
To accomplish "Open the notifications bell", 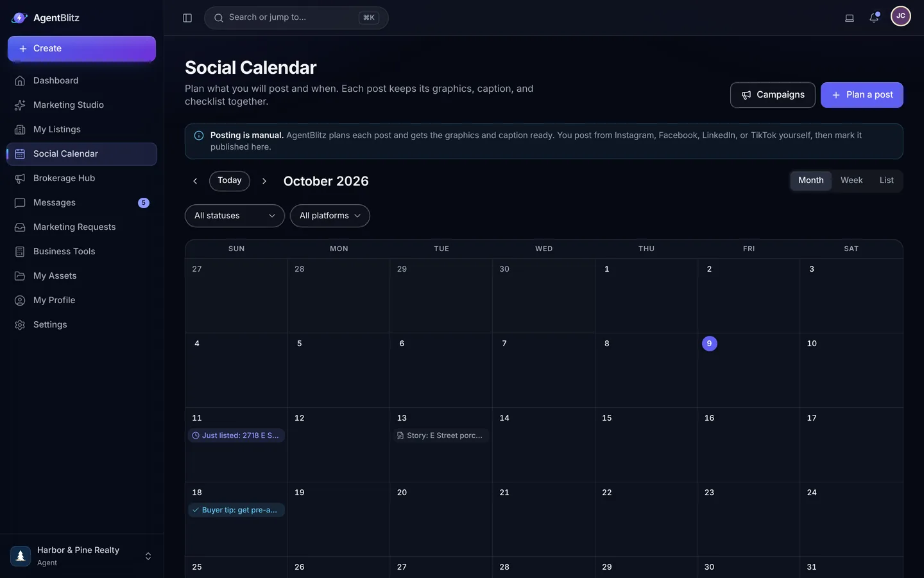I will (874, 18).
